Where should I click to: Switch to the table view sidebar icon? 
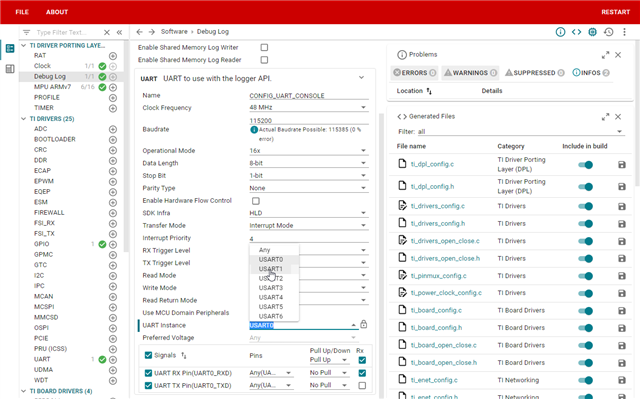pyautogui.click(x=10, y=69)
